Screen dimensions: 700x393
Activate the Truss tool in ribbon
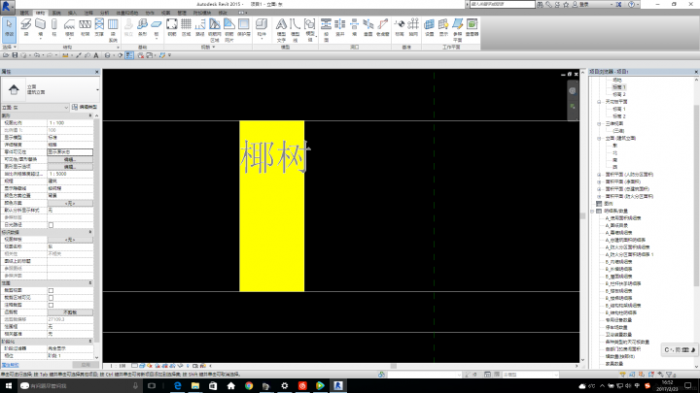click(85, 28)
